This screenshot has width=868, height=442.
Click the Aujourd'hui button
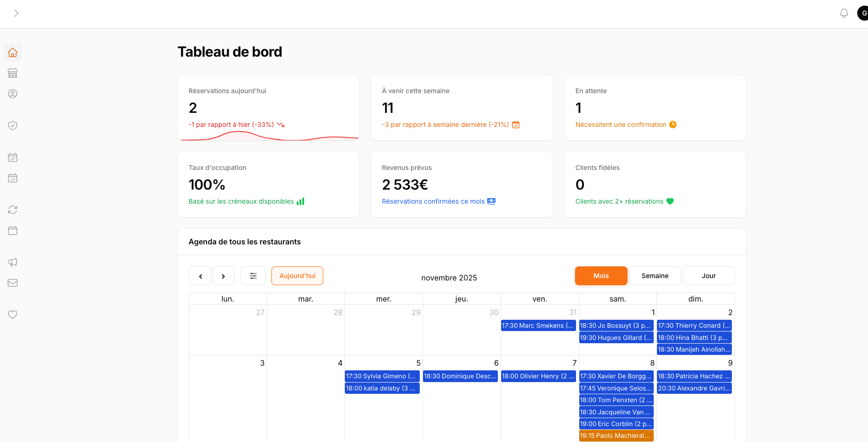pyautogui.click(x=297, y=276)
